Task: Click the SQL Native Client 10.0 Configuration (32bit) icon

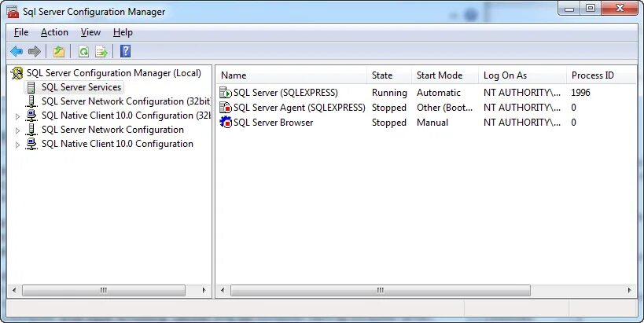Action: [31, 116]
